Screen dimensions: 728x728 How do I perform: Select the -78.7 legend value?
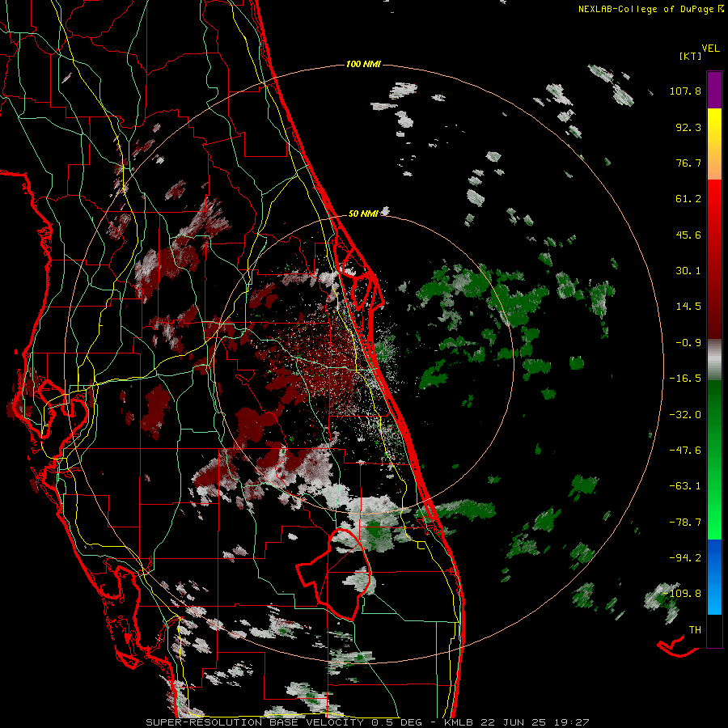click(x=685, y=523)
